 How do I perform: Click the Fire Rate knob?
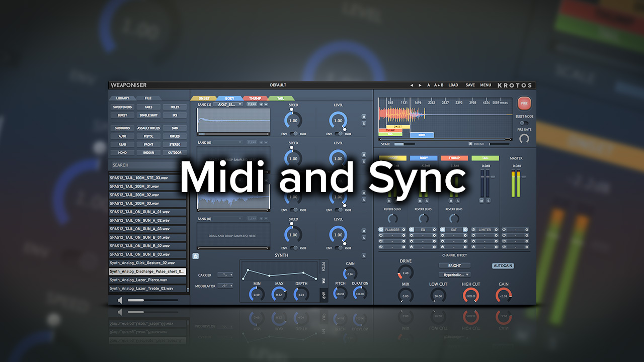pyautogui.click(x=525, y=138)
